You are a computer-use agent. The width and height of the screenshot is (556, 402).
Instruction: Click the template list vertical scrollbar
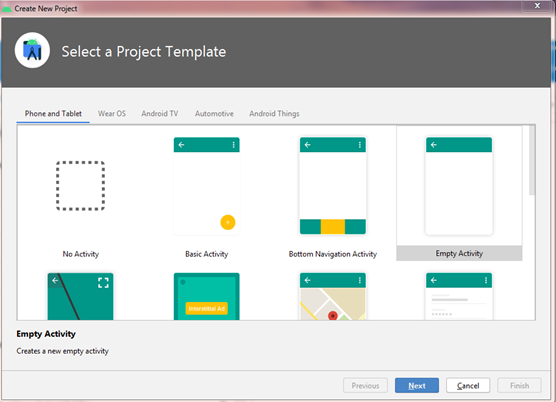pyautogui.click(x=532, y=160)
